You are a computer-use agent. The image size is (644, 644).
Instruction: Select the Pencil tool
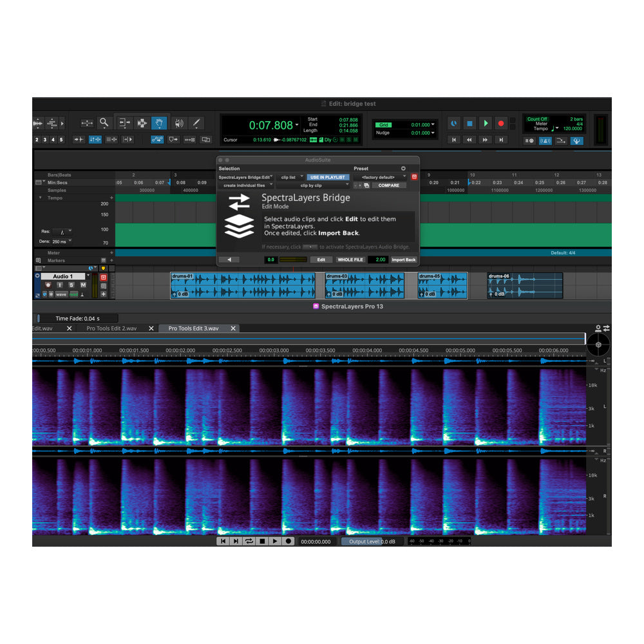pyautogui.click(x=196, y=123)
